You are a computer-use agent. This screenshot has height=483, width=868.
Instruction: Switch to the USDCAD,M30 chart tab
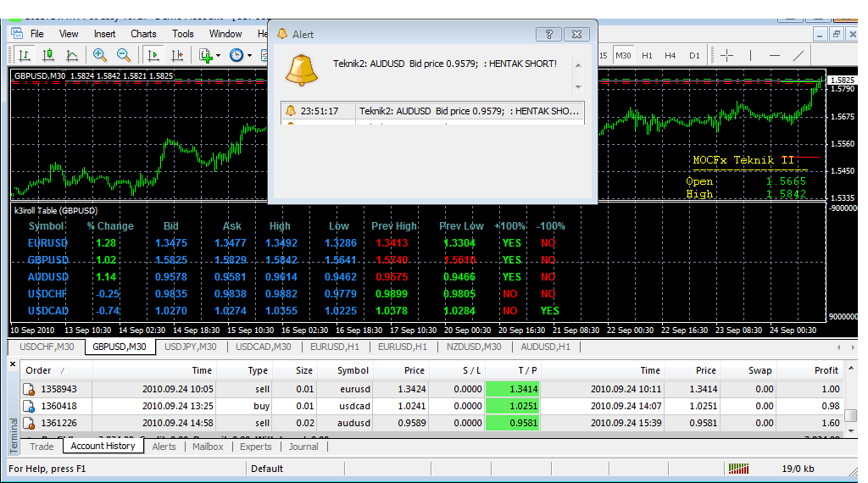[x=263, y=347]
